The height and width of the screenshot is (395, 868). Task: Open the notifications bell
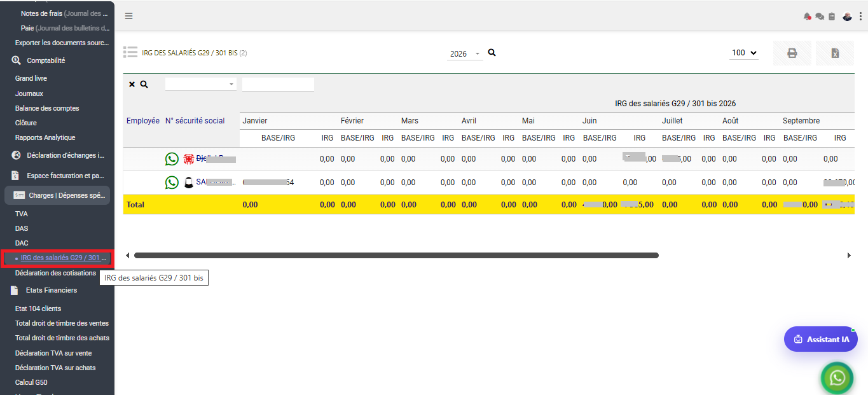pyautogui.click(x=808, y=17)
